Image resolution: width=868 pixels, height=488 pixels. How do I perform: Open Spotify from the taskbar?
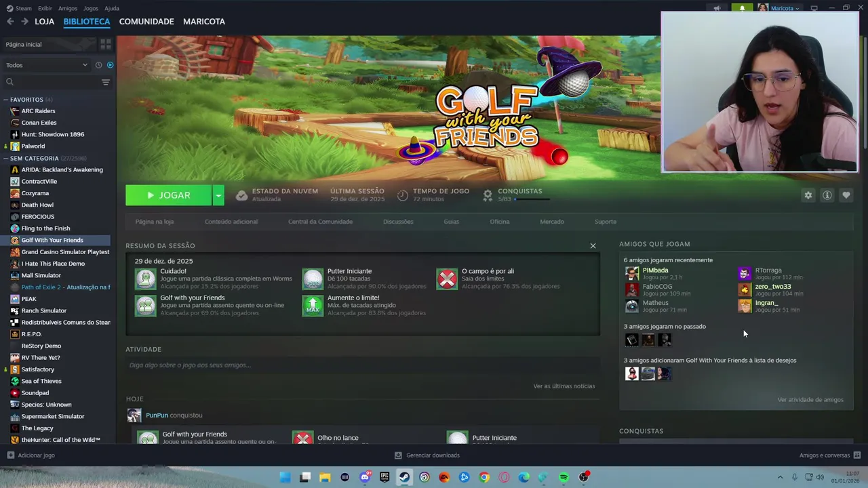pos(564,477)
